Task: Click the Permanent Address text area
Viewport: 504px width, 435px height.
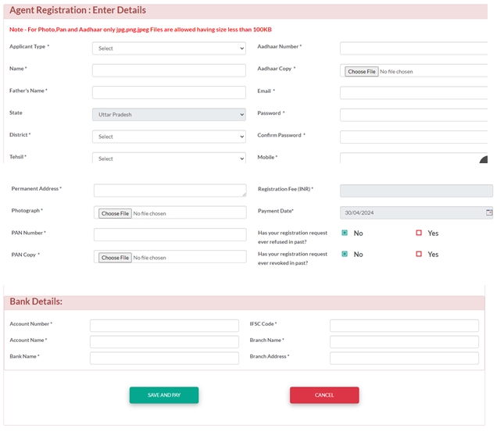Action: [x=170, y=191]
